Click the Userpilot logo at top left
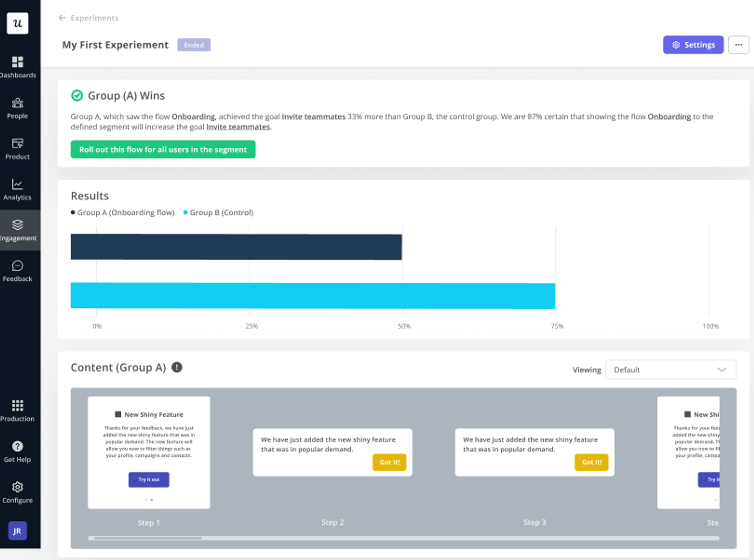The width and height of the screenshot is (754, 560). (17, 23)
